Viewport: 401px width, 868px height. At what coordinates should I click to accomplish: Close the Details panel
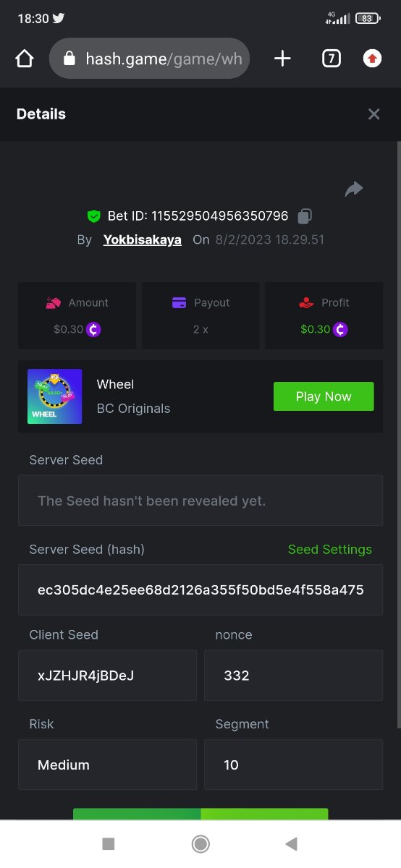coord(373,114)
